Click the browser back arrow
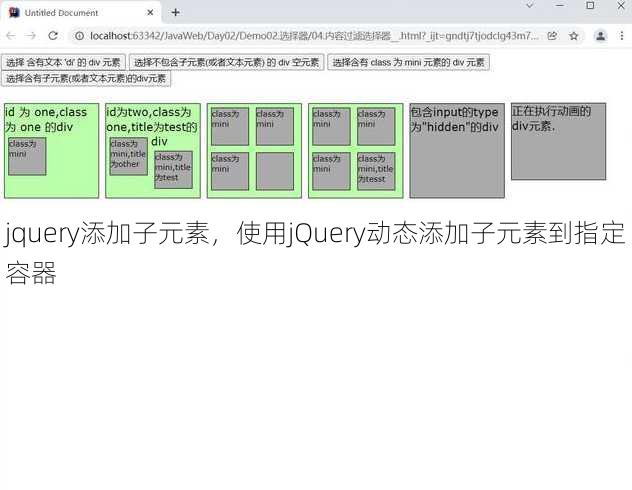This screenshot has width=632, height=490. click(11, 36)
